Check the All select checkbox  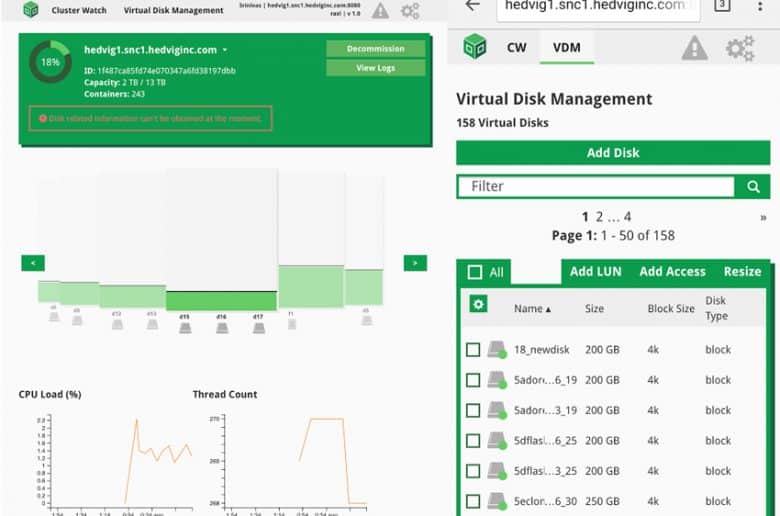coord(475,272)
